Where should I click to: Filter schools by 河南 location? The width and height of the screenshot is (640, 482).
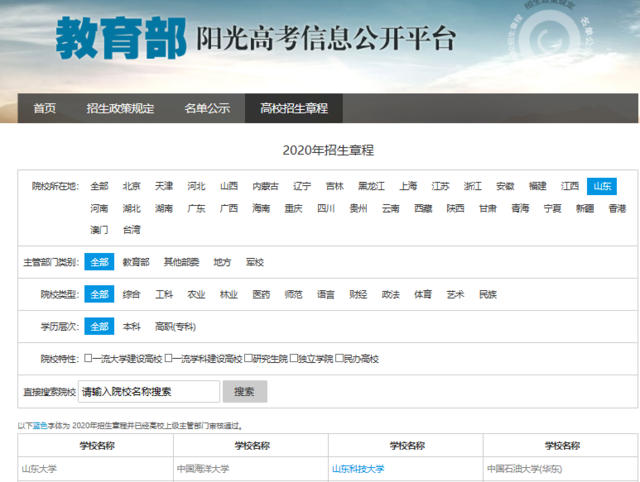[x=99, y=208]
